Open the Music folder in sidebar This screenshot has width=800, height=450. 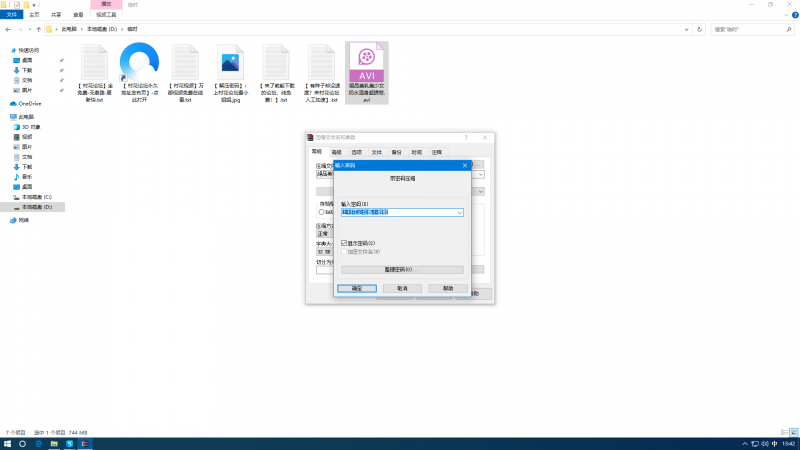[x=27, y=176]
